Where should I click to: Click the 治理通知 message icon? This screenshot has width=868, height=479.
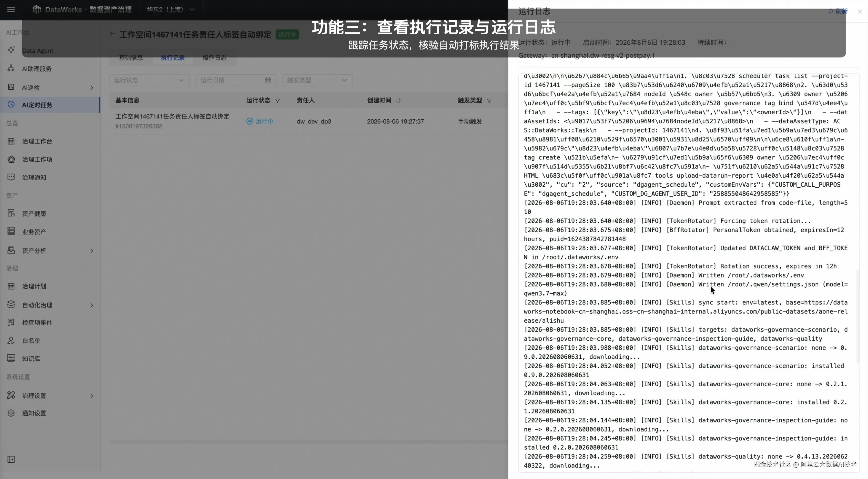click(x=11, y=178)
